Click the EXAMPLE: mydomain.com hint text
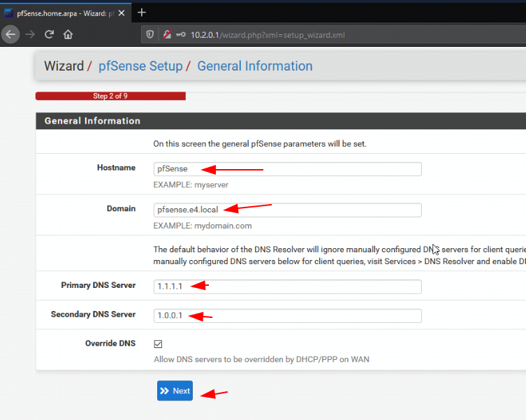The height and width of the screenshot is (420, 526). (203, 226)
